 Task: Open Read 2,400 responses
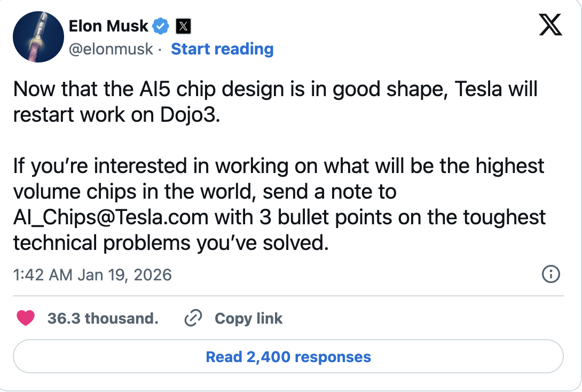(x=288, y=357)
